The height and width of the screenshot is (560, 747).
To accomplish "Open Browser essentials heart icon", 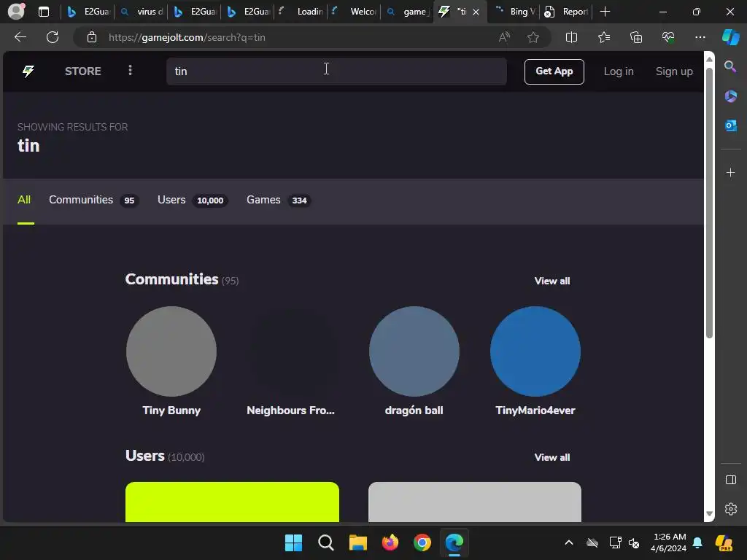I will tap(668, 37).
